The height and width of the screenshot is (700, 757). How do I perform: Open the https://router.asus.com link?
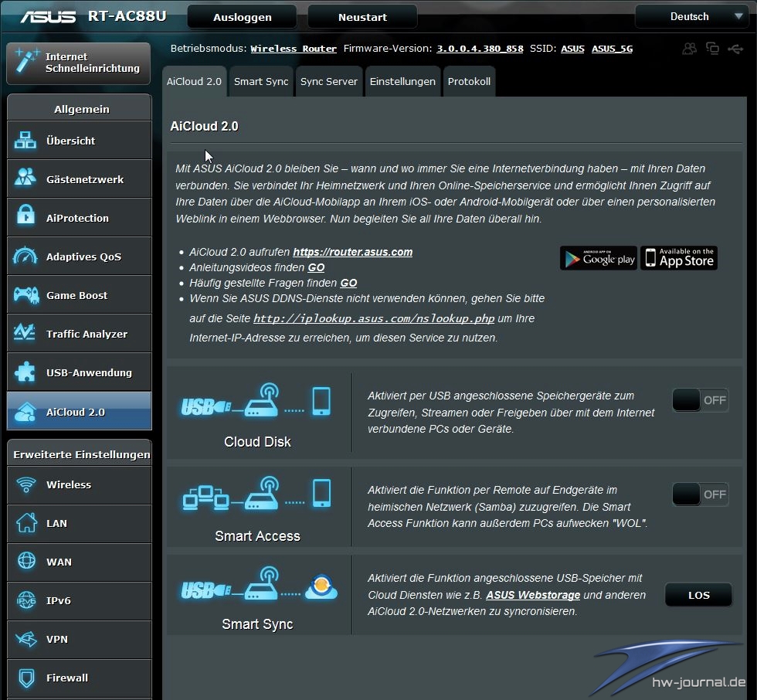(352, 252)
